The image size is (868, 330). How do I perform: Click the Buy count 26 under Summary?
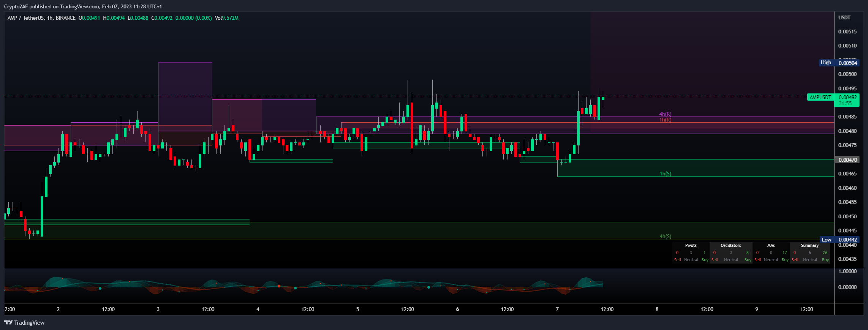pos(825,253)
